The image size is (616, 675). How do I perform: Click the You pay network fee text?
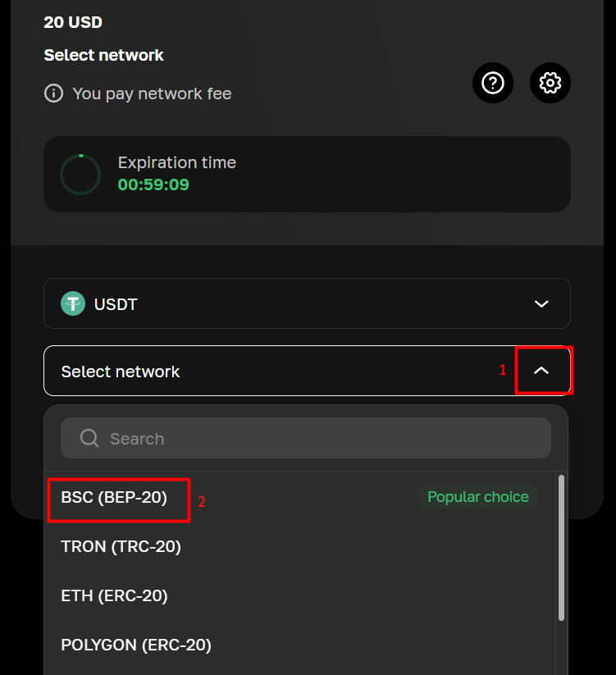152,93
